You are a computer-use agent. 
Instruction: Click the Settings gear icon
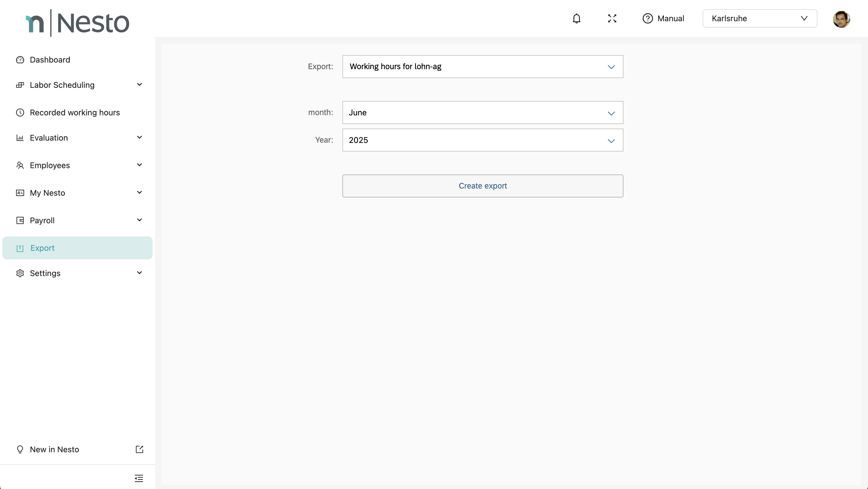20,273
